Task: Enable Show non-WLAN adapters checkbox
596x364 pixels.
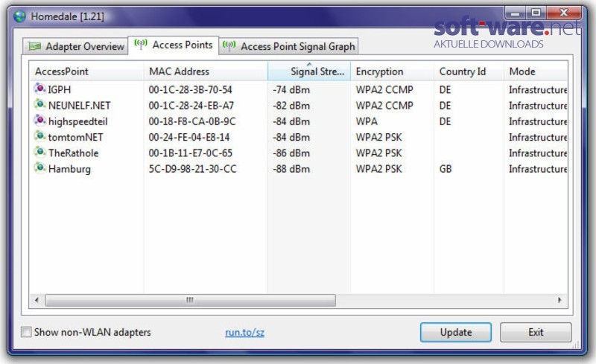Action: tap(26, 332)
